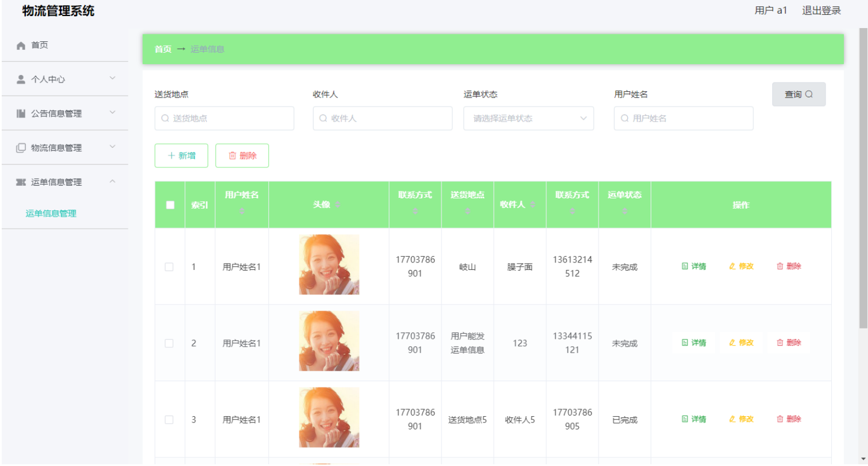Click 删除 for row marked 已完成
Screen dimensions: 868x466
(x=789, y=420)
